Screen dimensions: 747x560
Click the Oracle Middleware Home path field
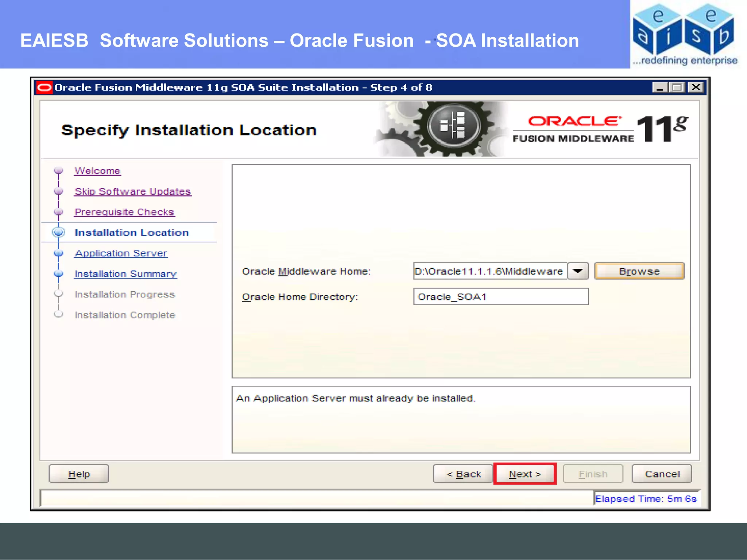click(x=491, y=271)
